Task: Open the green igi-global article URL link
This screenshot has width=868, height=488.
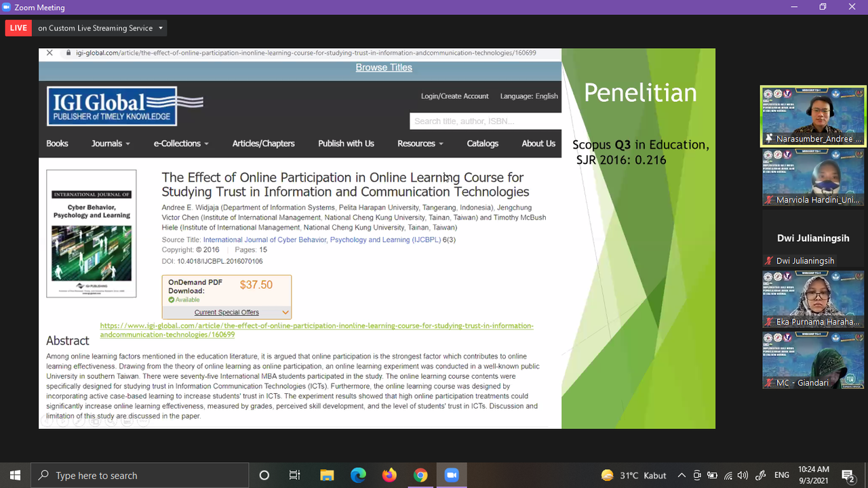Action: pos(317,330)
